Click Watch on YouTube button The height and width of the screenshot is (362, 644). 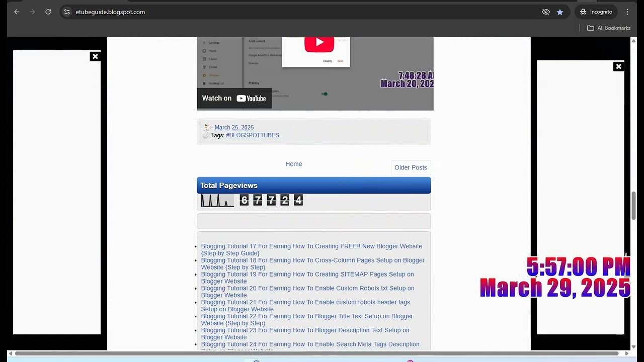(234, 99)
